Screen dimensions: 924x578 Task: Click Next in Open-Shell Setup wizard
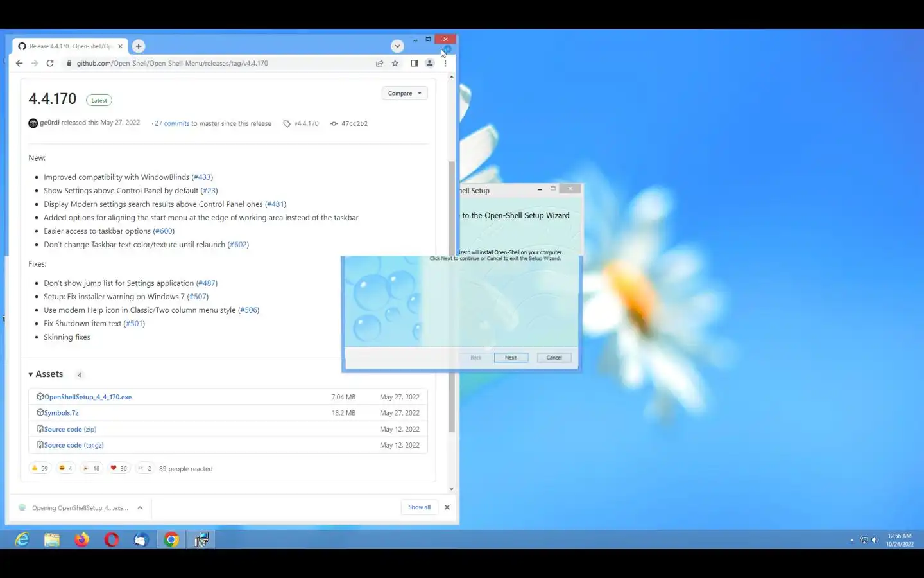tap(511, 358)
